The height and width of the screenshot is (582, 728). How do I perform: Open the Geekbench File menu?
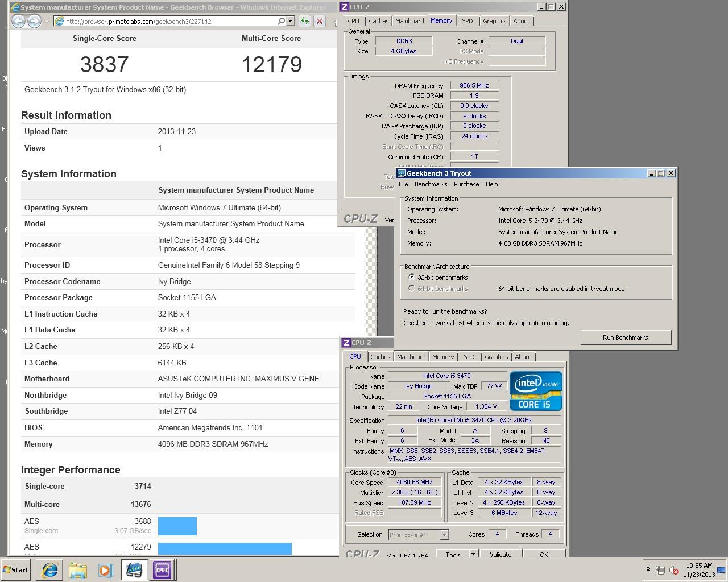pos(403,184)
